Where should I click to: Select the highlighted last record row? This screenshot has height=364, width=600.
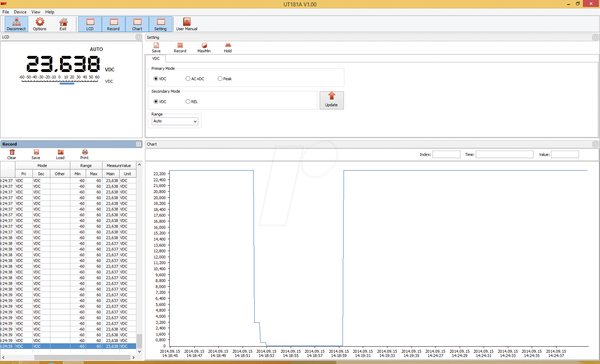(x=68, y=346)
